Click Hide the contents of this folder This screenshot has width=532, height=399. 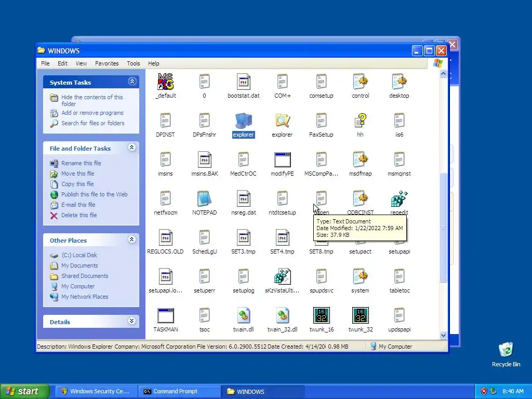click(92, 100)
